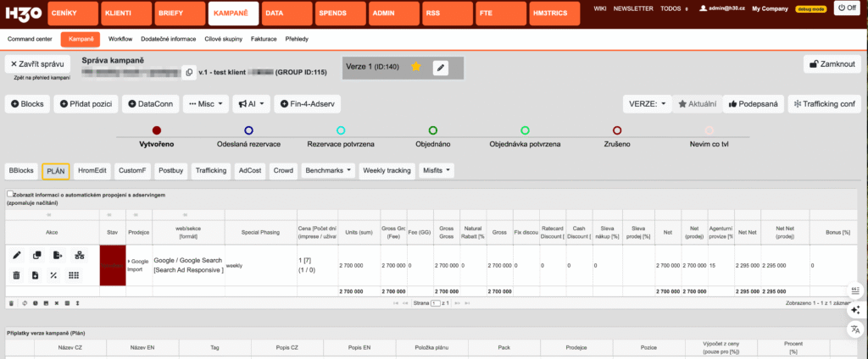The height and width of the screenshot is (359, 868).
Task: Edit Verze 1 using the pencil icon
Action: [439, 67]
